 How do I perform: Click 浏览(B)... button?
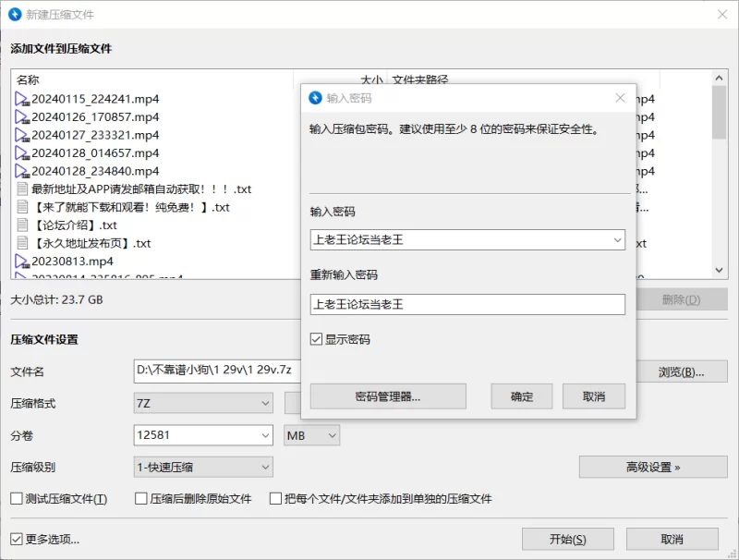click(682, 371)
